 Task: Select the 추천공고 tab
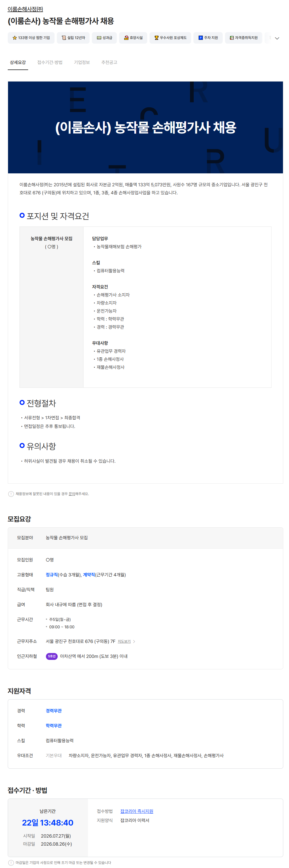[x=109, y=62]
